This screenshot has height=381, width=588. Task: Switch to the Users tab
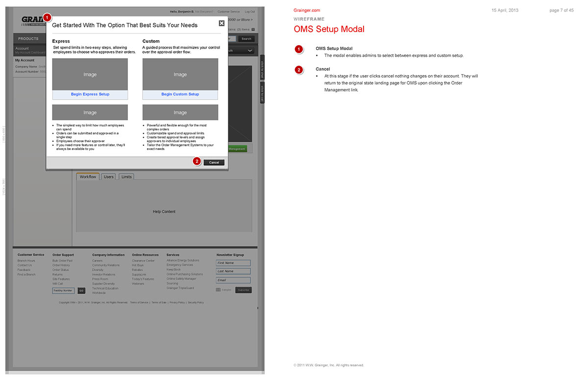(x=108, y=177)
